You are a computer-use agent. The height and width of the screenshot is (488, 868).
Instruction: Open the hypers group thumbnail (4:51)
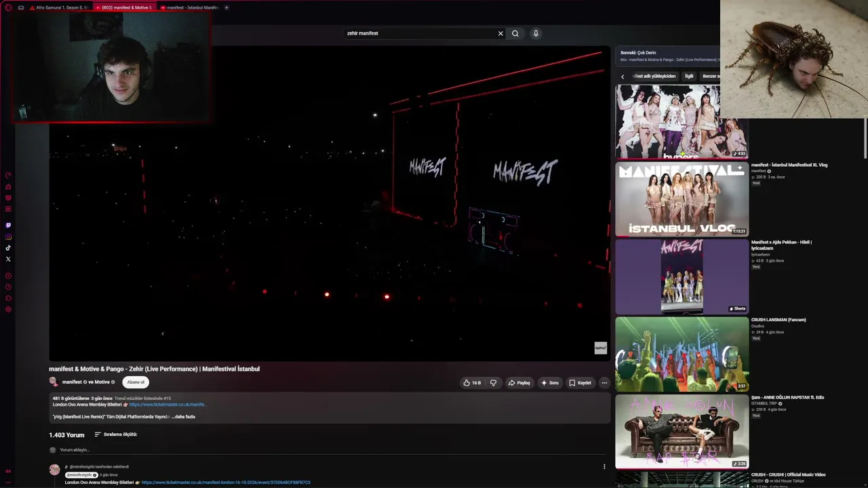coord(682,121)
